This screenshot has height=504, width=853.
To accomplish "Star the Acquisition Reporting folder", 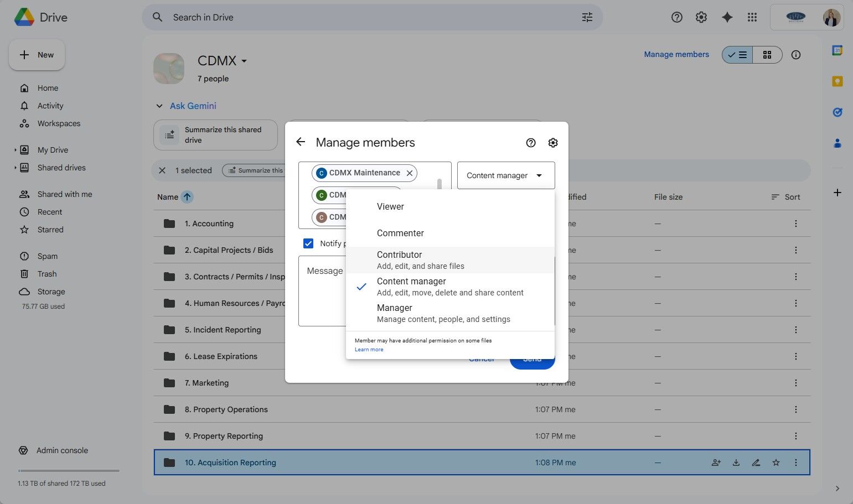I will (776, 463).
